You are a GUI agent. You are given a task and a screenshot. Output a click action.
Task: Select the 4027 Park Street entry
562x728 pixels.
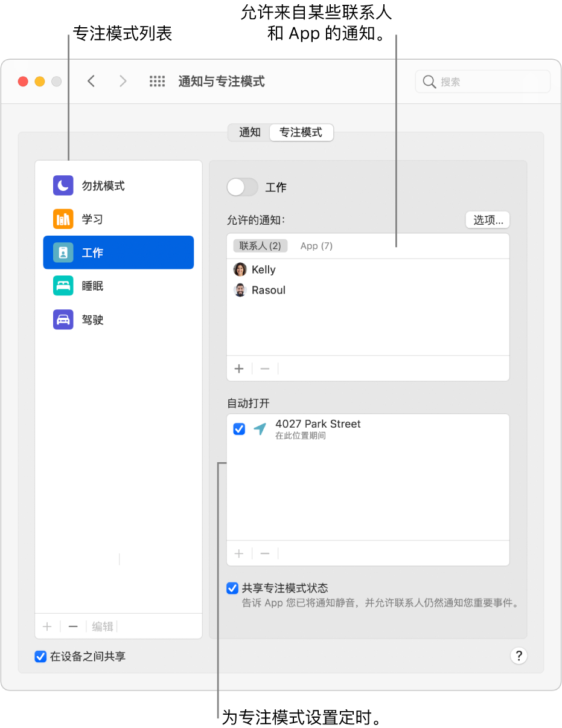pos(368,429)
